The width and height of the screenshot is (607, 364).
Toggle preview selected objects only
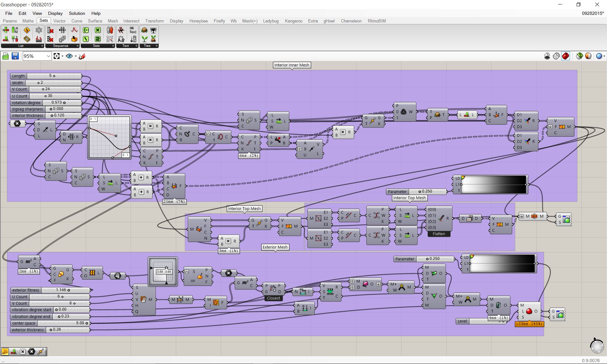click(579, 56)
